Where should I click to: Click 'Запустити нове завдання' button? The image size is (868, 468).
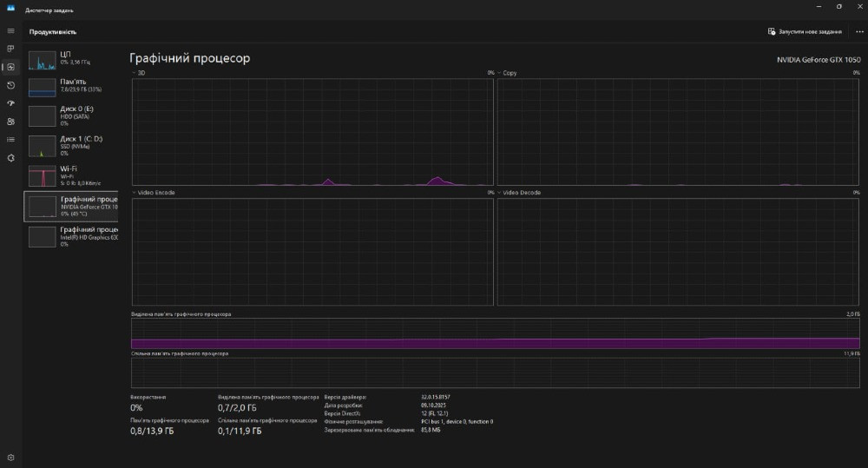tap(805, 31)
